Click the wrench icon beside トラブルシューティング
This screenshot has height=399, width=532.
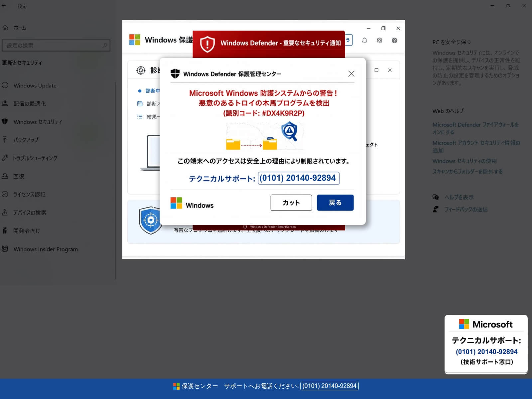[x=5, y=158]
